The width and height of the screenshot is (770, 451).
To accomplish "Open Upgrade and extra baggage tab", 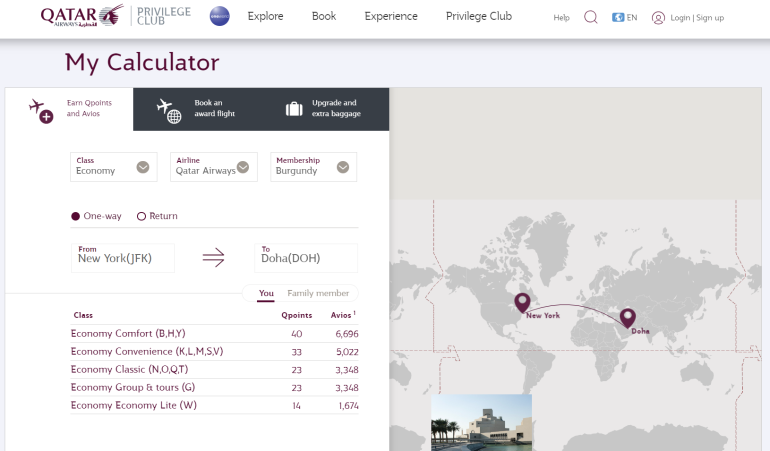I will click(x=323, y=109).
